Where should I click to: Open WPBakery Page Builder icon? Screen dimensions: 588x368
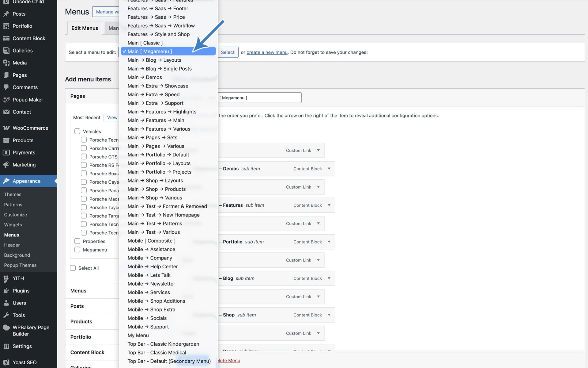tap(6, 328)
